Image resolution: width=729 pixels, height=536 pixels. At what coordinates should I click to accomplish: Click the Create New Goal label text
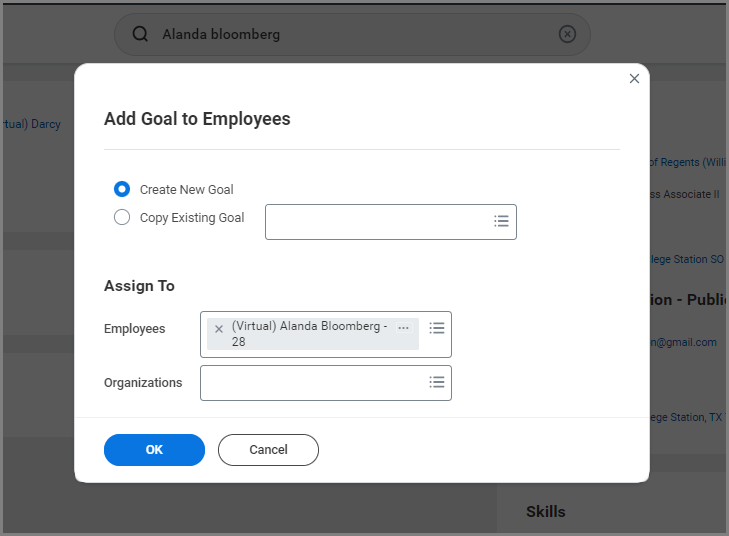point(187,190)
